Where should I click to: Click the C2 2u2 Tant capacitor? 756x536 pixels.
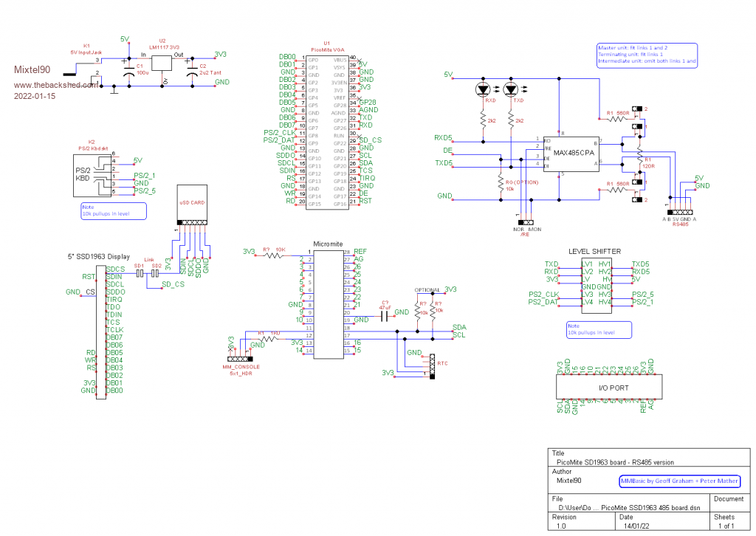(193, 72)
